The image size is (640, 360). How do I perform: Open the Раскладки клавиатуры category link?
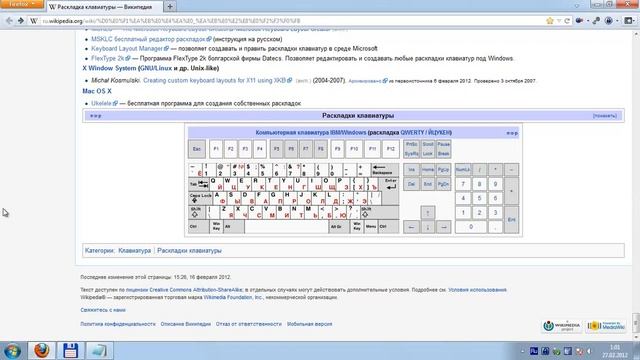coord(189,251)
